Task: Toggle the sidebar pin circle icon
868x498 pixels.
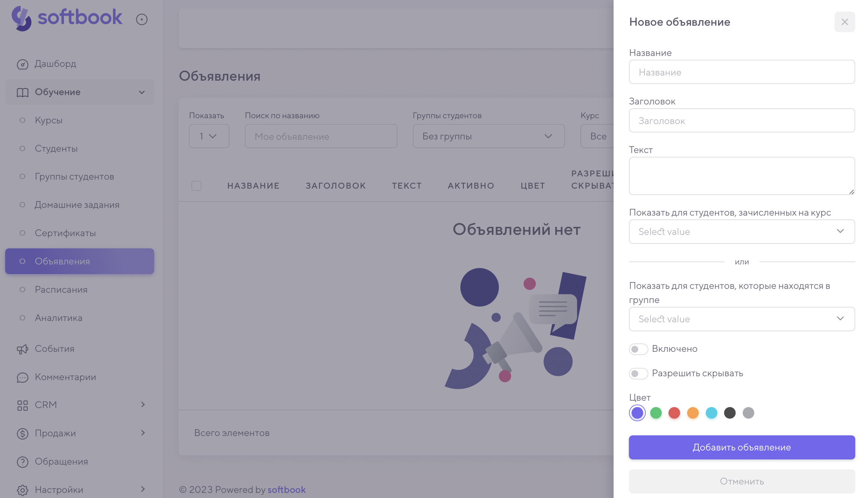Action: (x=142, y=19)
